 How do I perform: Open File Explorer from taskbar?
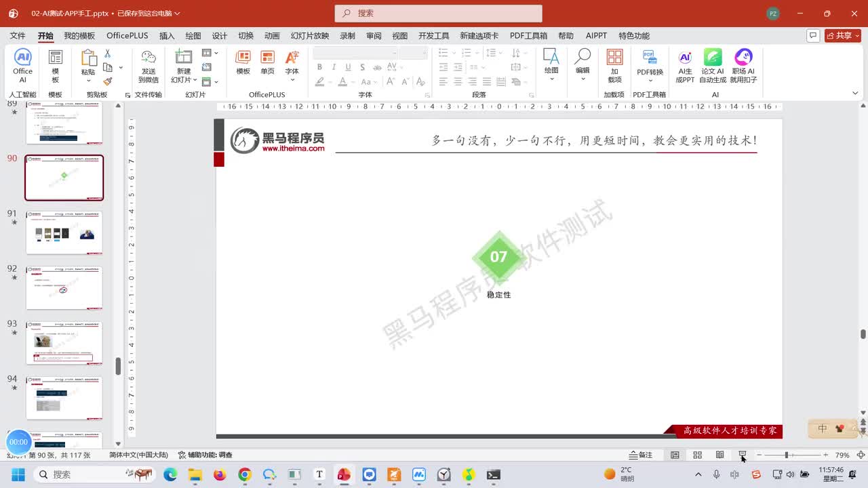tap(195, 474)
